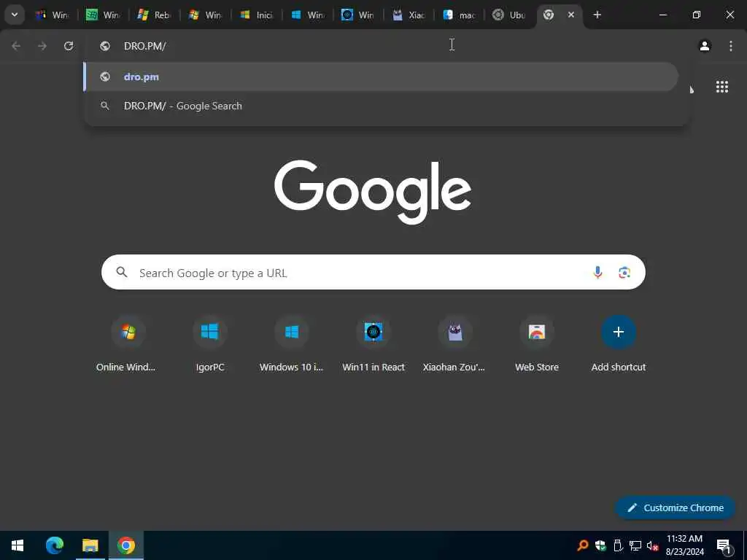This screenshot has height=560, width=747.
Task: Open Chrome three-dot menu
Action: [x=731, y=46]
